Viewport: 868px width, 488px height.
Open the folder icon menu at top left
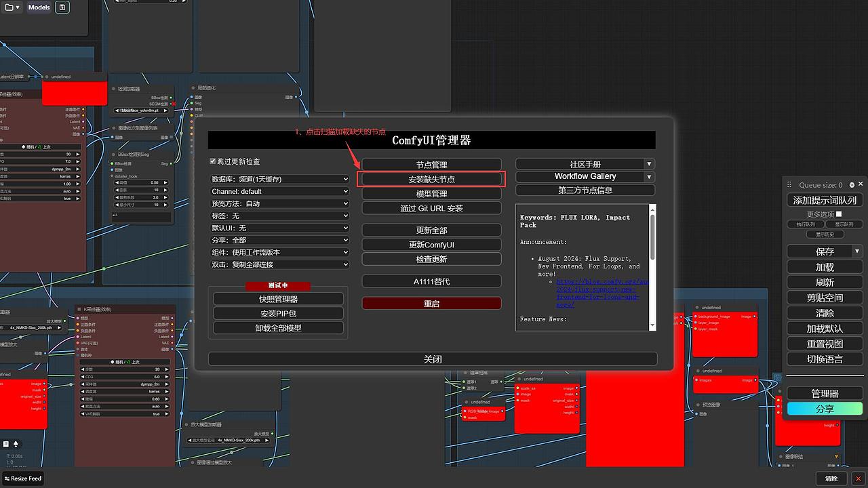click(x=12, y=7)
